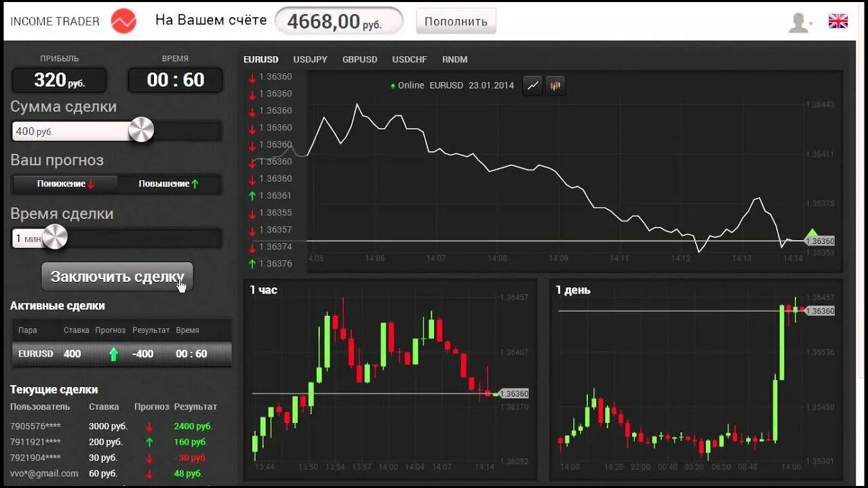Click the deal time slider knob
The image size is (868, 488).
[x=55, y=237]
